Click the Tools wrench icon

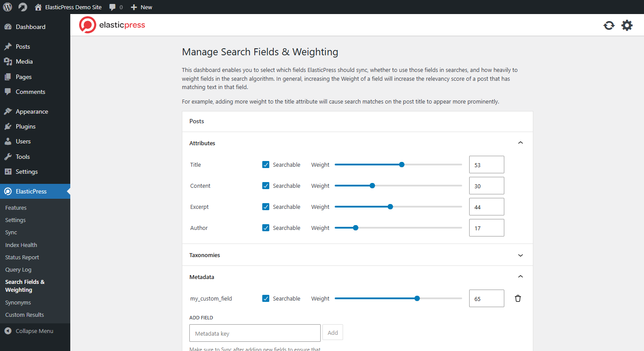tap(8, 157)
